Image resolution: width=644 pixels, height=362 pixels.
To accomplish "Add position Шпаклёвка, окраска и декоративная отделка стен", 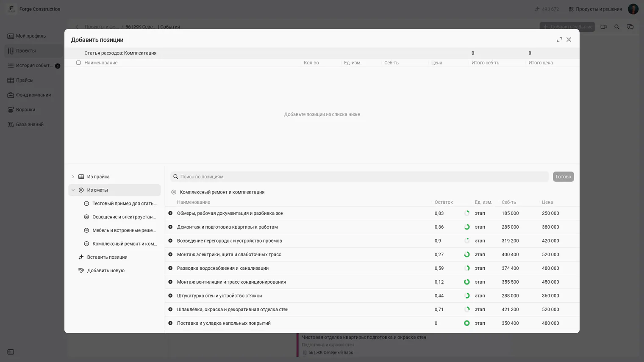I will (170, 309).
